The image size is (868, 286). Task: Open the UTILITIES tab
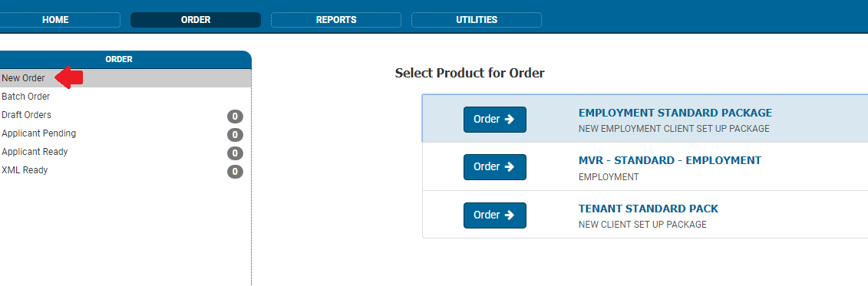(x=477, y=20)
